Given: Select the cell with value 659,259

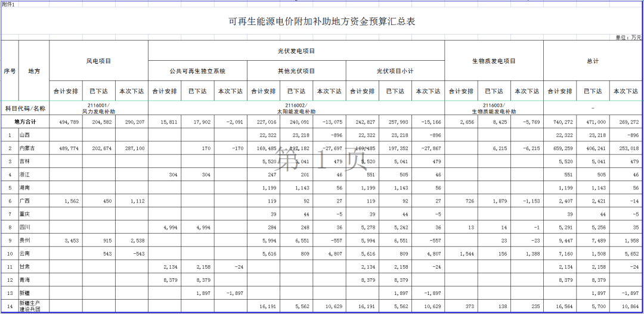Looking at the screenshot, I should [560, 148].
